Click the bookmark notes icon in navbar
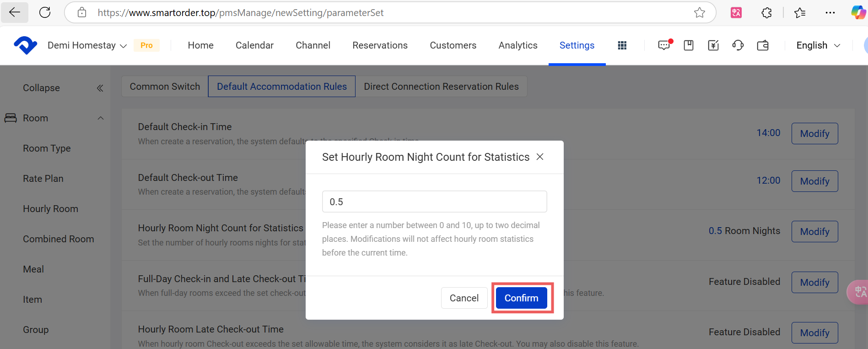The height and width of the screenshot is (349, 868). pos(689,45)
